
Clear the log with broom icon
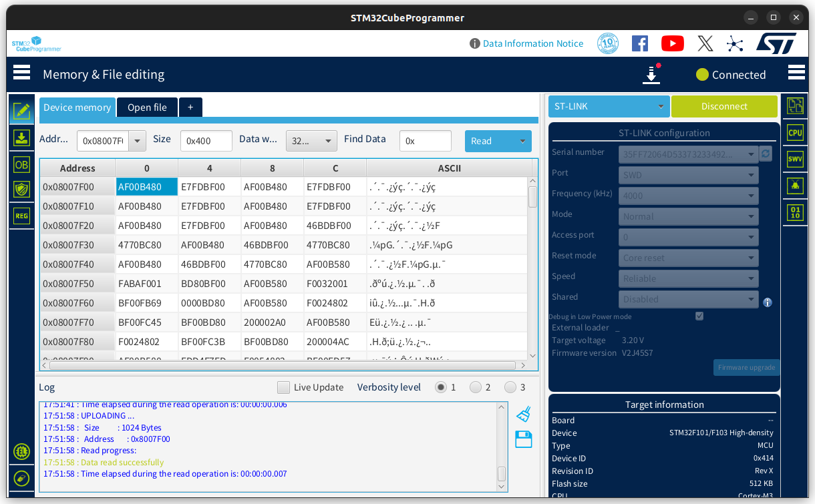pos(524,414)
